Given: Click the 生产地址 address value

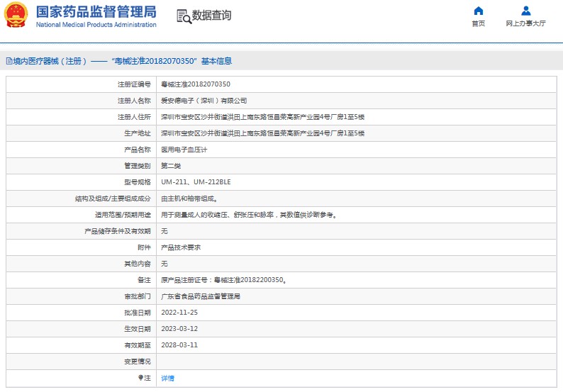Looking at the screenshot, I should [x=263, y=133].
